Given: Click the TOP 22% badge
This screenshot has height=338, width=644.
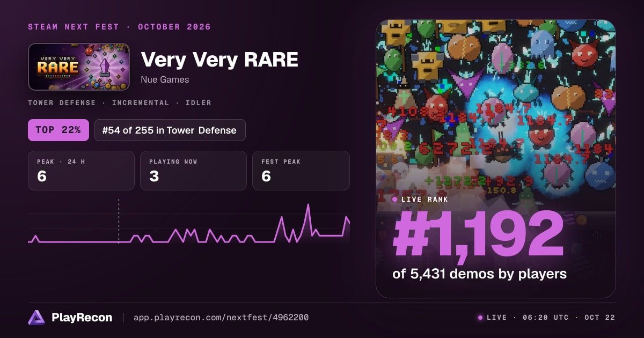Looking at the screenshot, I should 58,130.
